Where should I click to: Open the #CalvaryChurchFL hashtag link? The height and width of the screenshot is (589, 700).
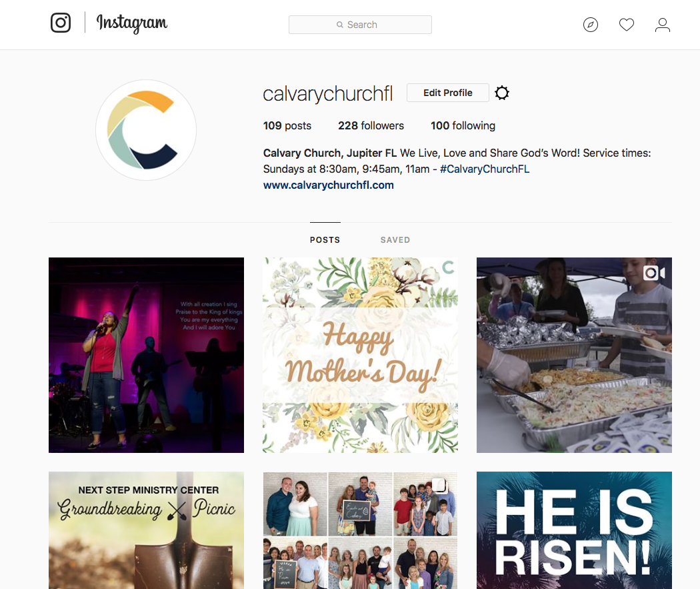pyautogui.click(x=485, y=169)
